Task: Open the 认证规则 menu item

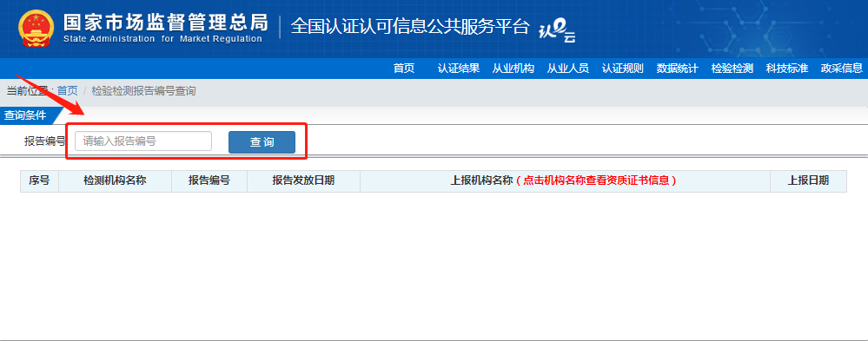Action: coord(623,69)
